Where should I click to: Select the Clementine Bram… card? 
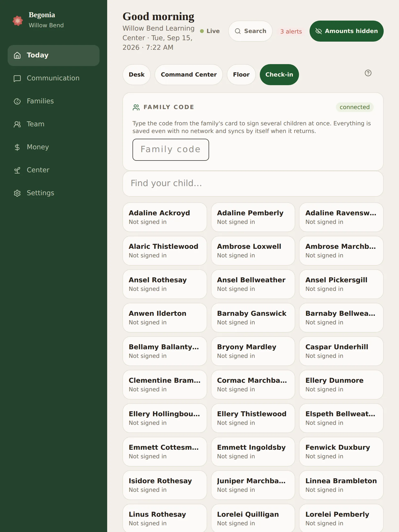tap(165, 385)
